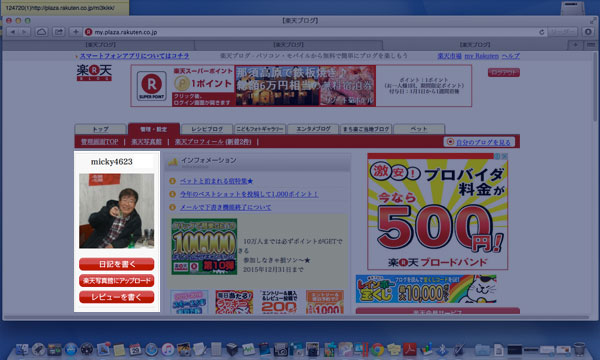Open the メールで下書き機能終了について link

(225, 207)
